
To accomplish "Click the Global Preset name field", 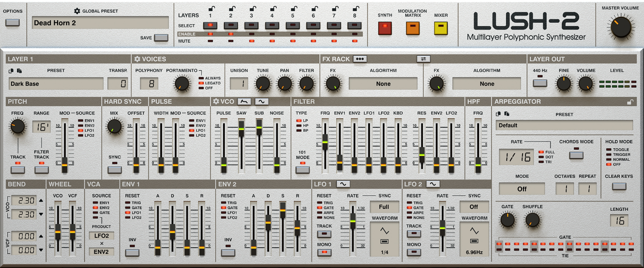I will (x=101, y=23).
